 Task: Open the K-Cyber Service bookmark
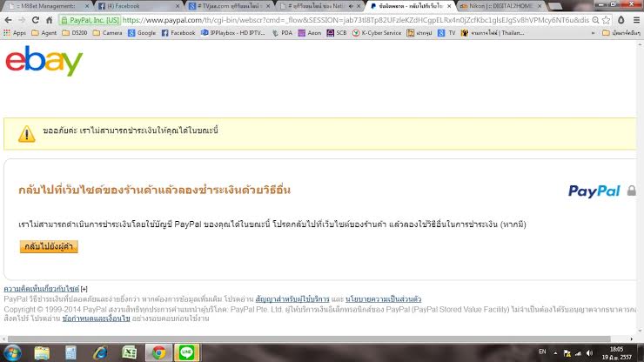[x=377, y=33]
